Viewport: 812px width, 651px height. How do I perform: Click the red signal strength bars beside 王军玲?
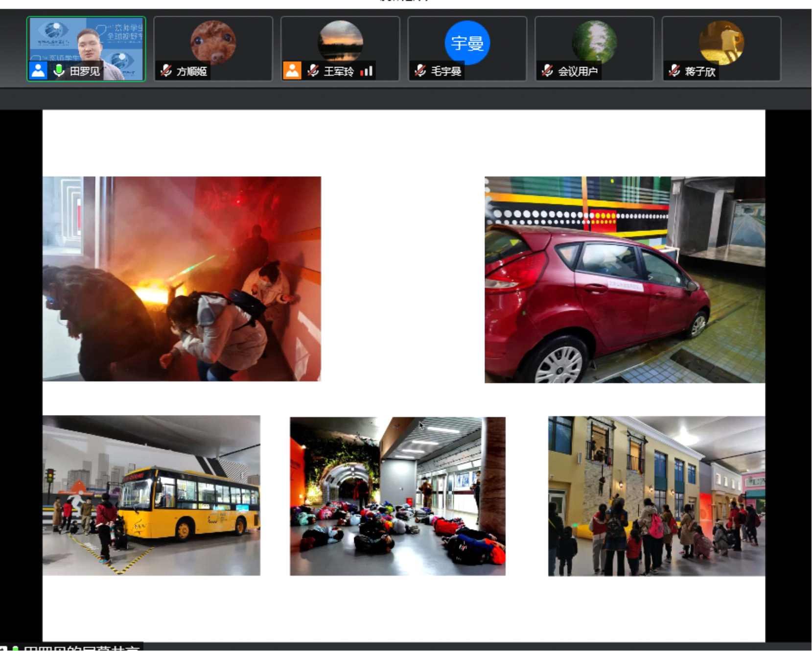[367, 71]
